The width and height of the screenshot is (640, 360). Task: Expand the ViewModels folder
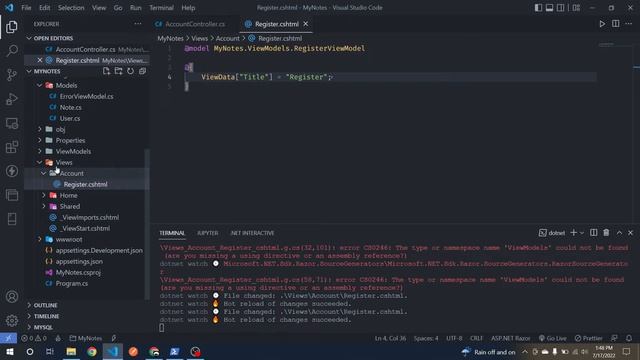[x=40, y=151]
